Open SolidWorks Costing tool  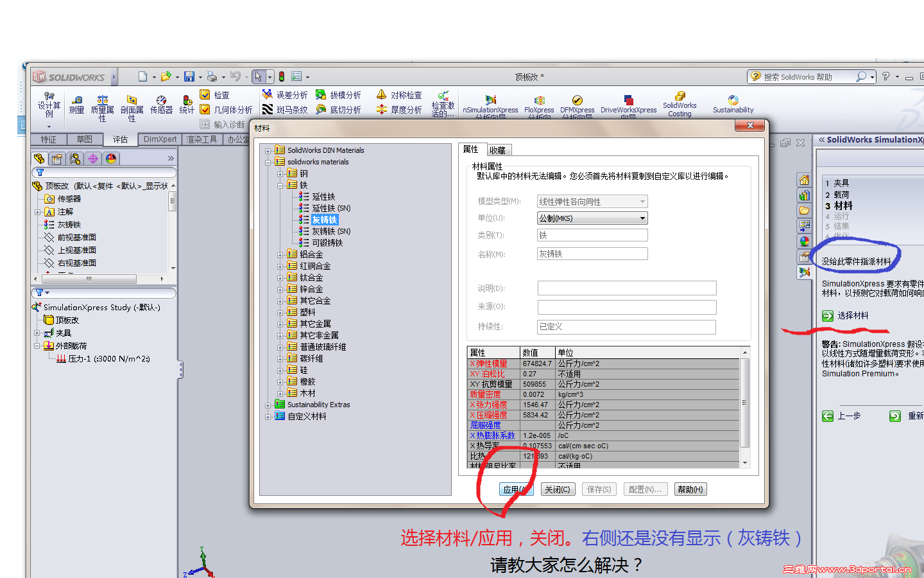[x=680, y=105]
